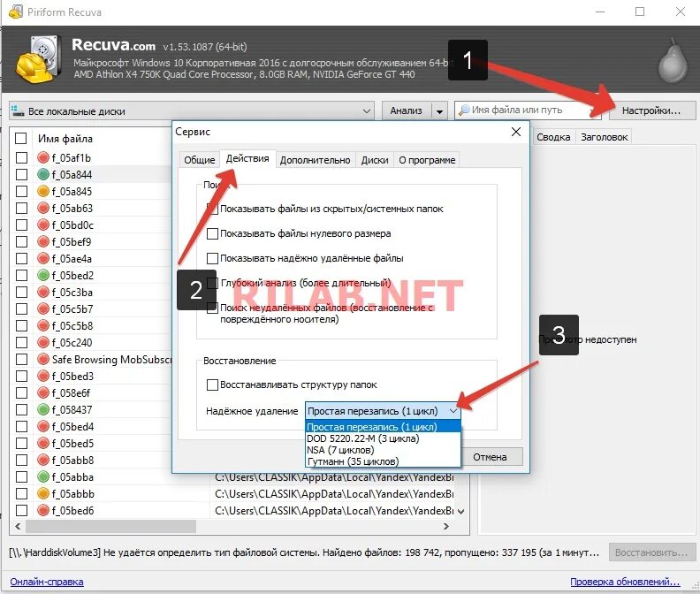Viewport: 700px width, 594px height.
Task: Open the Проверка обновлений... link
Action: 625,582
